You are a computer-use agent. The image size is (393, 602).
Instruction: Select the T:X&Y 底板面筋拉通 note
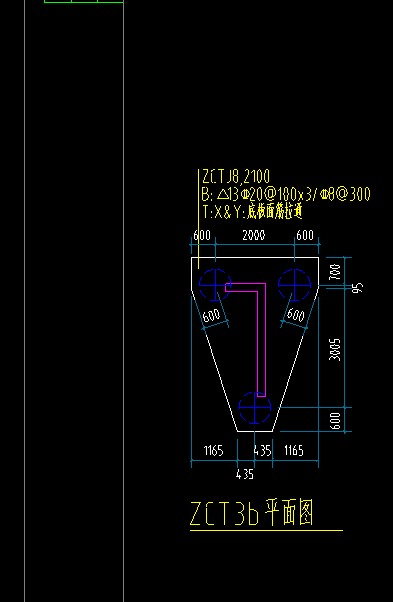click(253, 212)
